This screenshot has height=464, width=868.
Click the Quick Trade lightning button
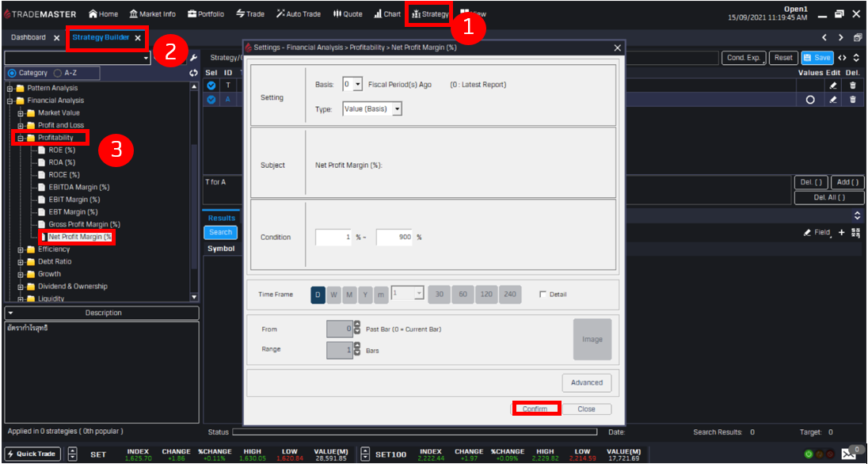(32, 454)
